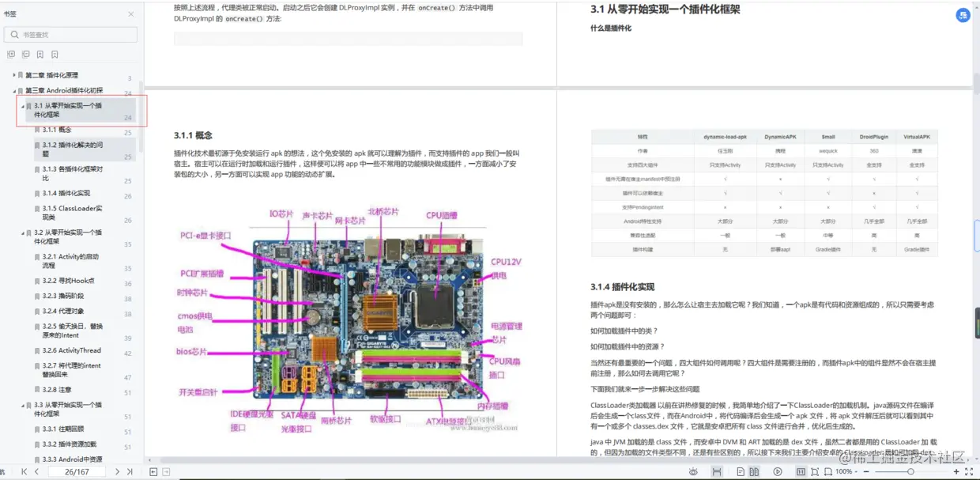This screenshot has width=980, height=480.
Task: Switch to two-page layout
Action: 754,472
